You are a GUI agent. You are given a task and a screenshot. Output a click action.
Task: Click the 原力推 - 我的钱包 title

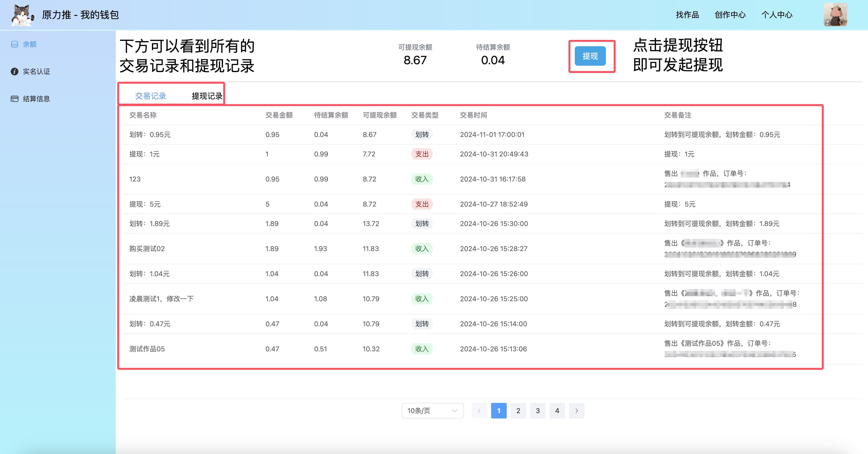coord(80,15)
